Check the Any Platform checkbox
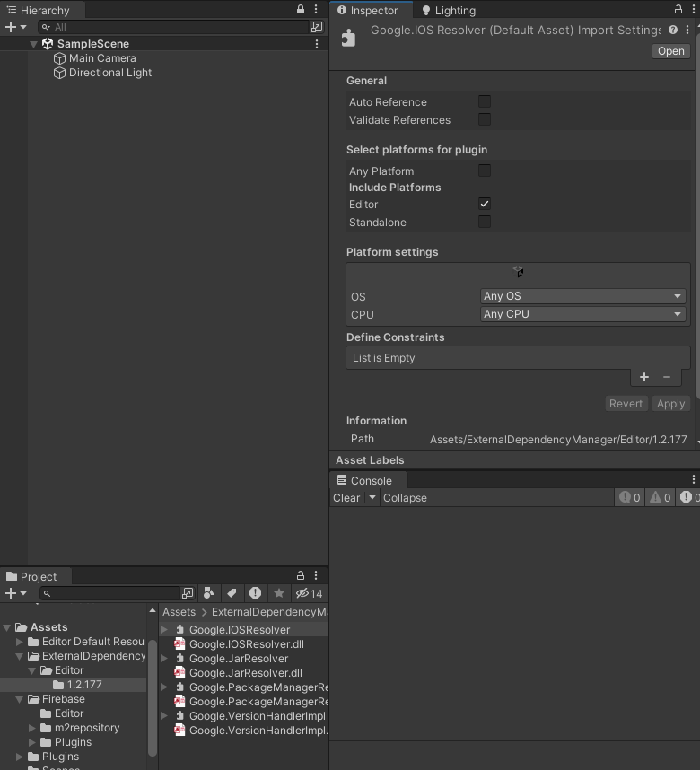This screenshot has height=770, width=700. click(x=485, y=171)
